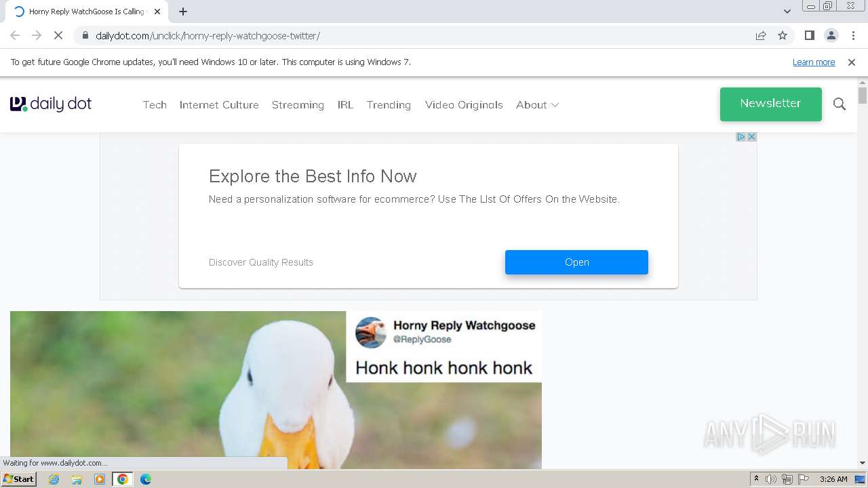
Task: Open Microsoft Edge from taskbar
Action: (146, 479)
